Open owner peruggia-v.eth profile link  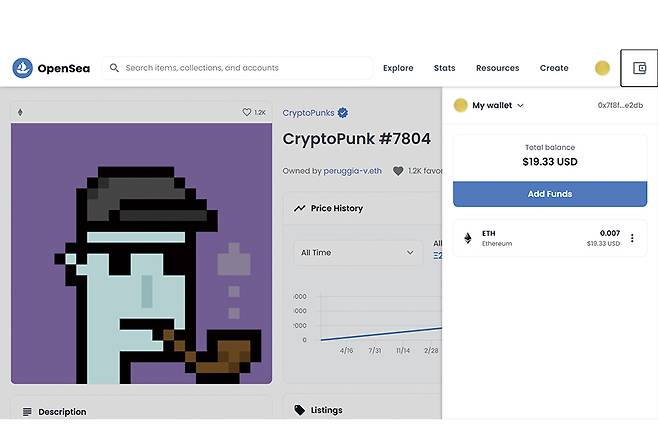point(352,171)
